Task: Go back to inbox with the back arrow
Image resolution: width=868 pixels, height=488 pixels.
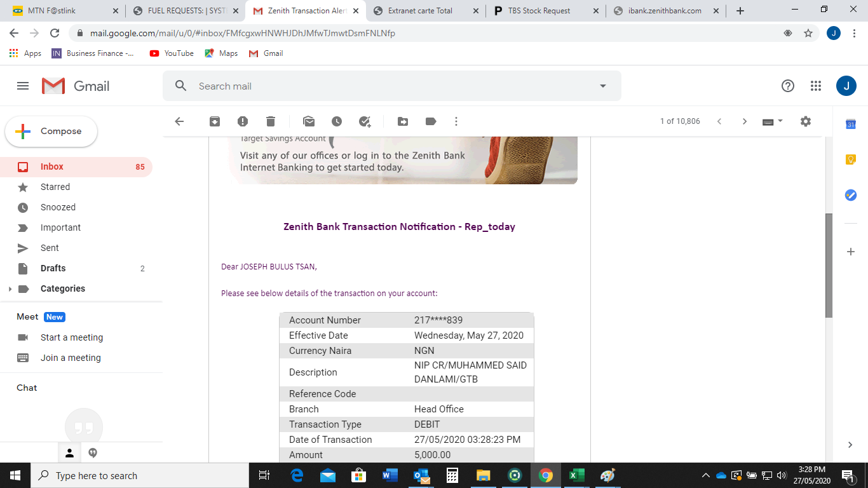Action: 179,121
